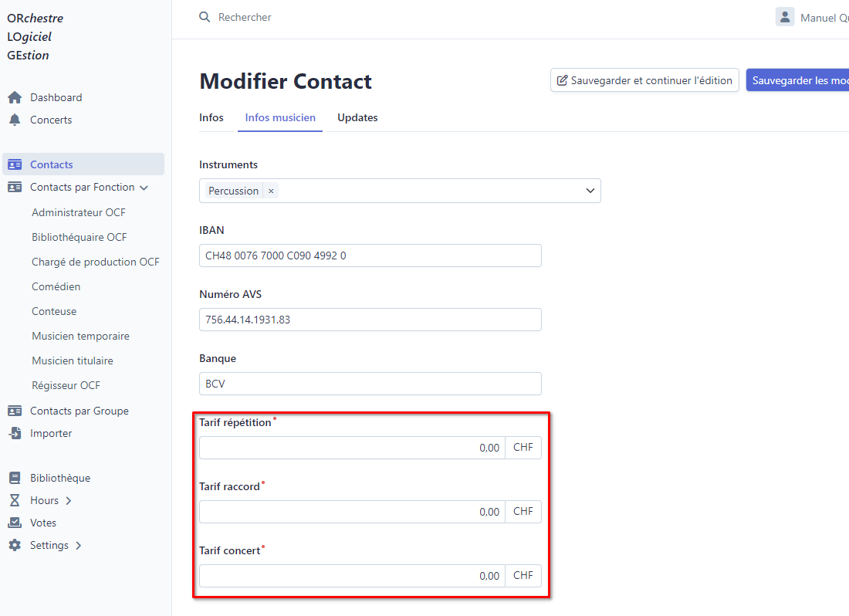Click the Concerts bell icon

click(x=15, y=120)
